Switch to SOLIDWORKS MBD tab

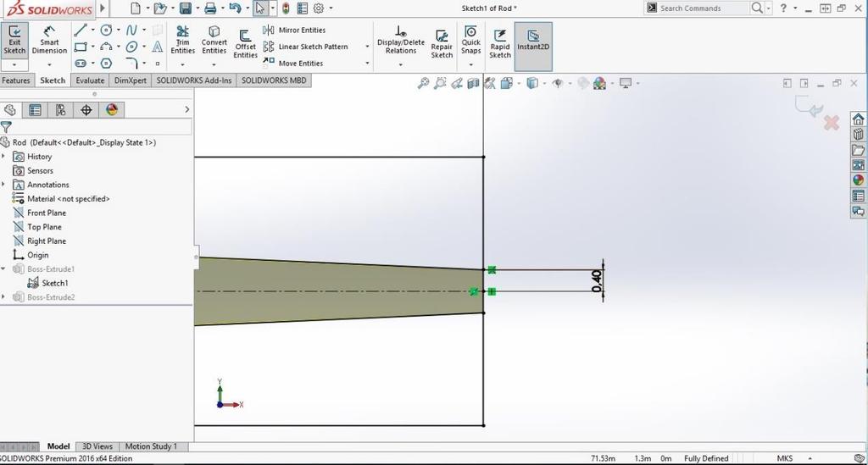click(274, 80)
